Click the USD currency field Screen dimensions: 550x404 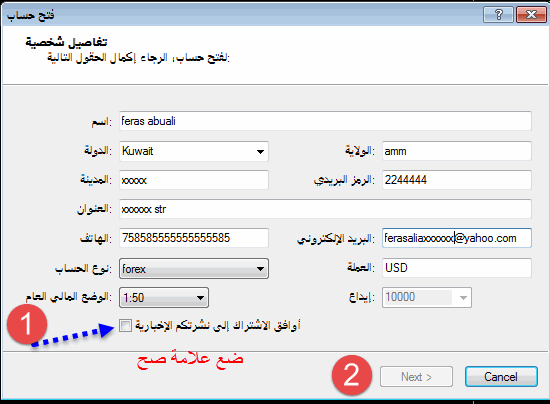(457, 268)
